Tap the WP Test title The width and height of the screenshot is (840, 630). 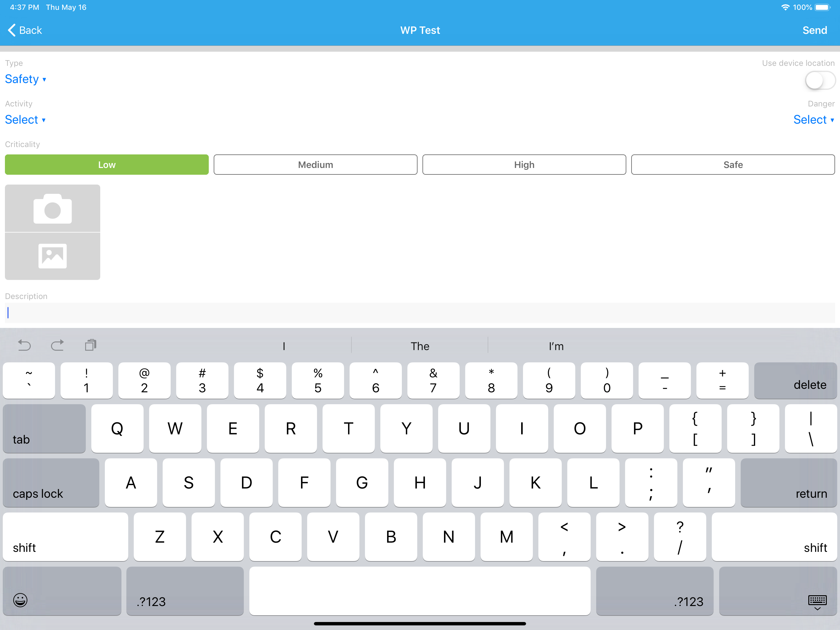[420, 30]
